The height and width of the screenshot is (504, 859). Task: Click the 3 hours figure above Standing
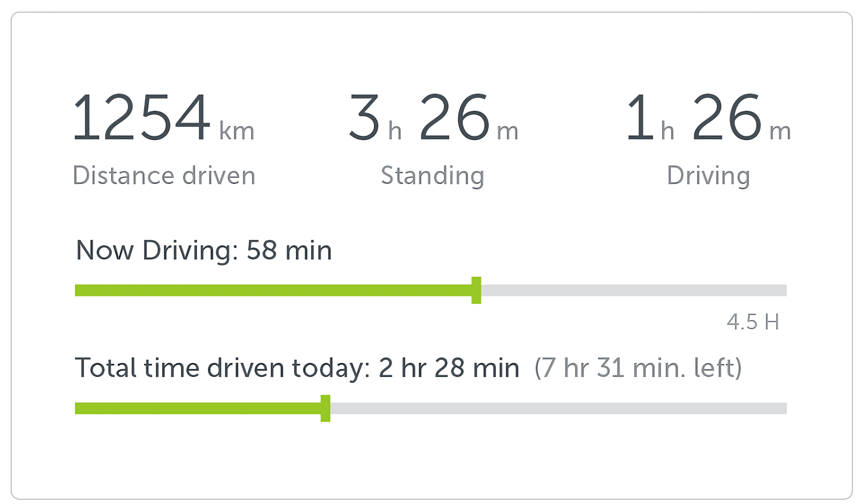tap(365, 117)
